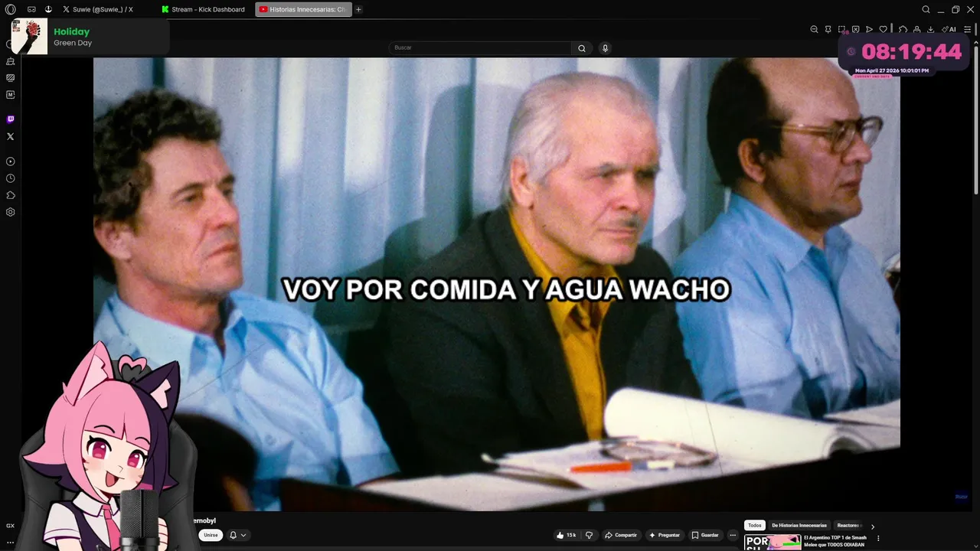Open the striped panel icon in sidebar

[10, 78]
